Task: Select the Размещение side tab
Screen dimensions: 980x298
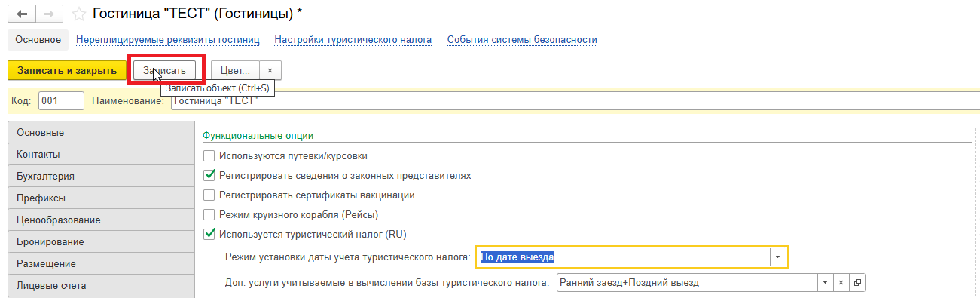Action: click(x=101, y=263)
